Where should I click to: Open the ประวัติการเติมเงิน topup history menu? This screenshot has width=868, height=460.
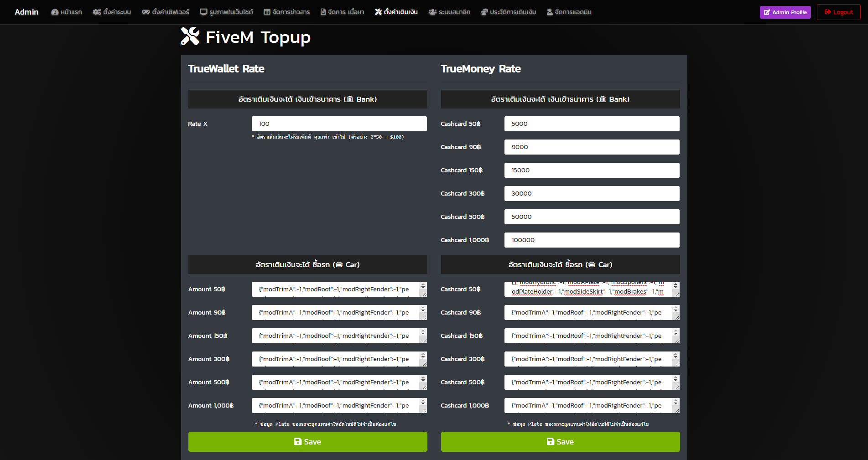tap(509, 12)
